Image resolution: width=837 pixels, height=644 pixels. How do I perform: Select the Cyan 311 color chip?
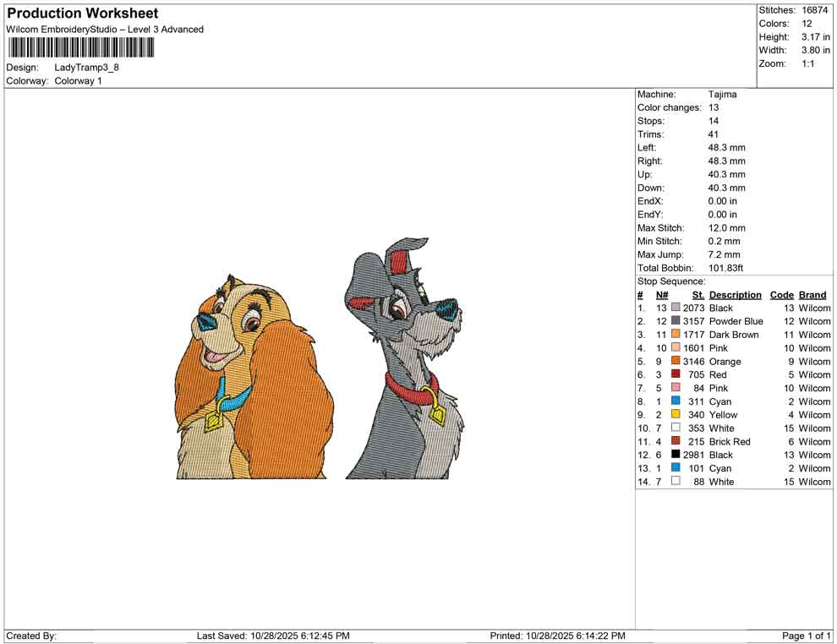(x=676, y=401)
